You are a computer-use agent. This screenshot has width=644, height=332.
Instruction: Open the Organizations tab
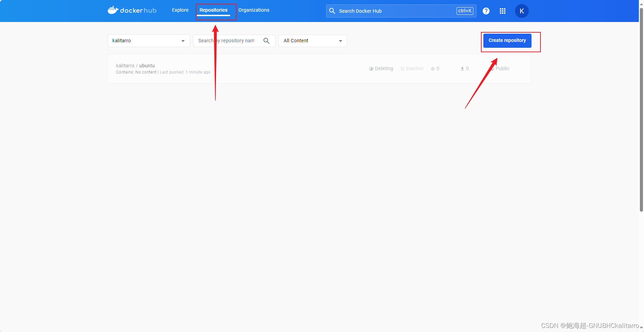(x=254, y=10)
